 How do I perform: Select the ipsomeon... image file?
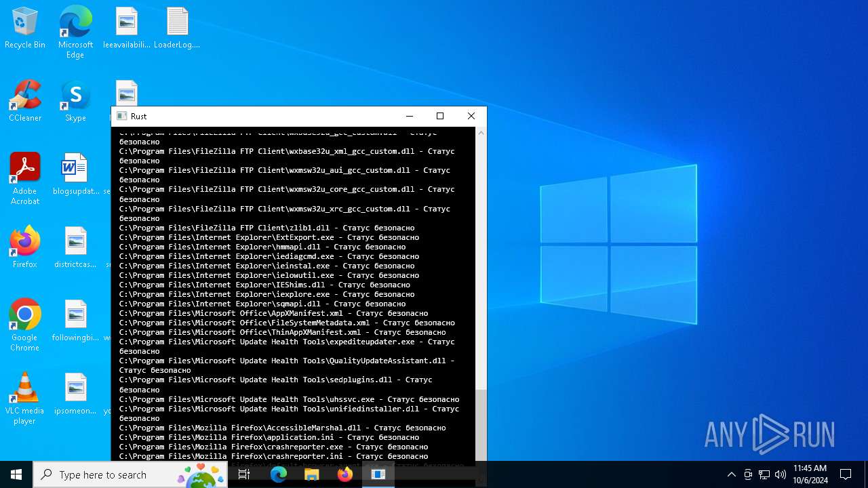tap(75, 394)
